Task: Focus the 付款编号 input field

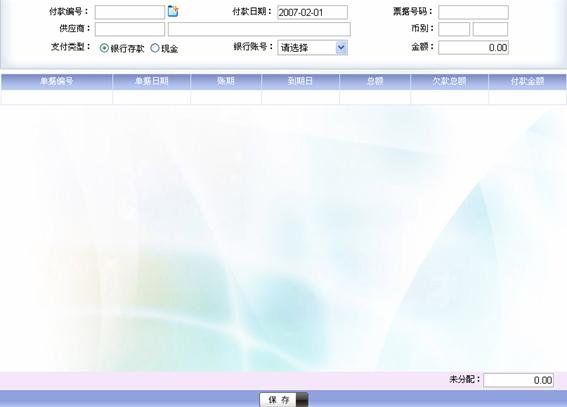Action: [130, 12]
